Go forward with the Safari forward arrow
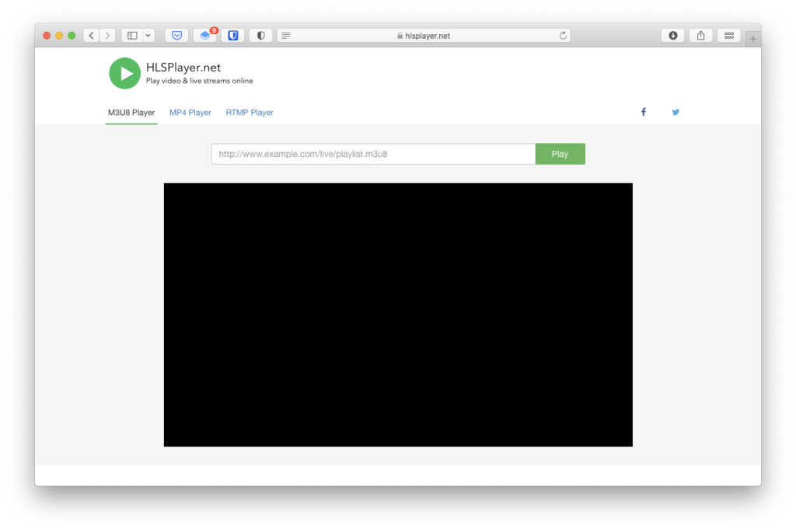 [107, 36]
